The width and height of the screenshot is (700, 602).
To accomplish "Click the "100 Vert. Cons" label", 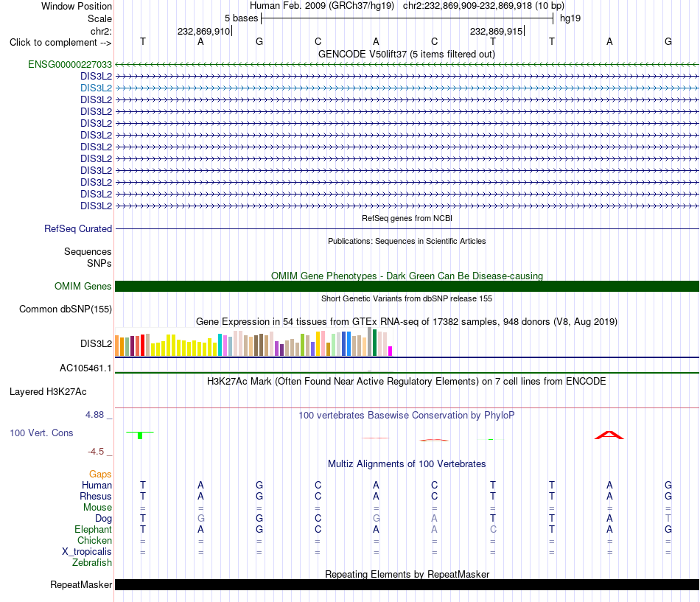I will (x=41, y=433).
